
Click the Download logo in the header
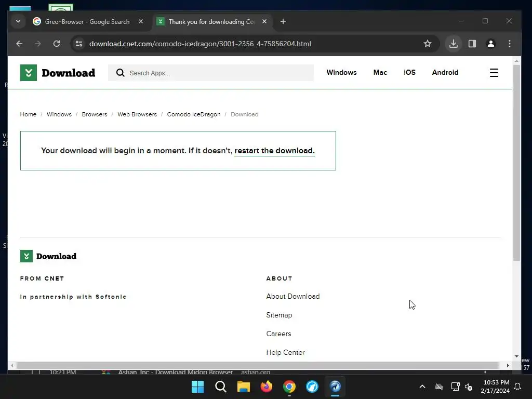pyautogui.click(x=58, y=73)
